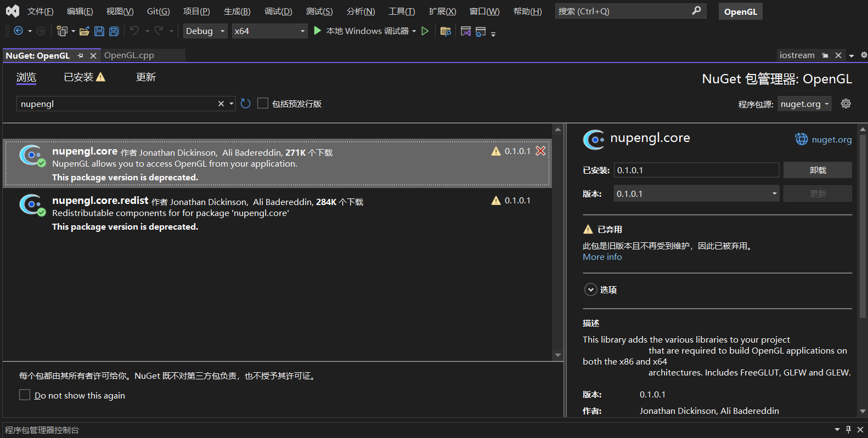868x438 pixels.
Task: Click the OpenGL solution name button
Action: point(740,12)
